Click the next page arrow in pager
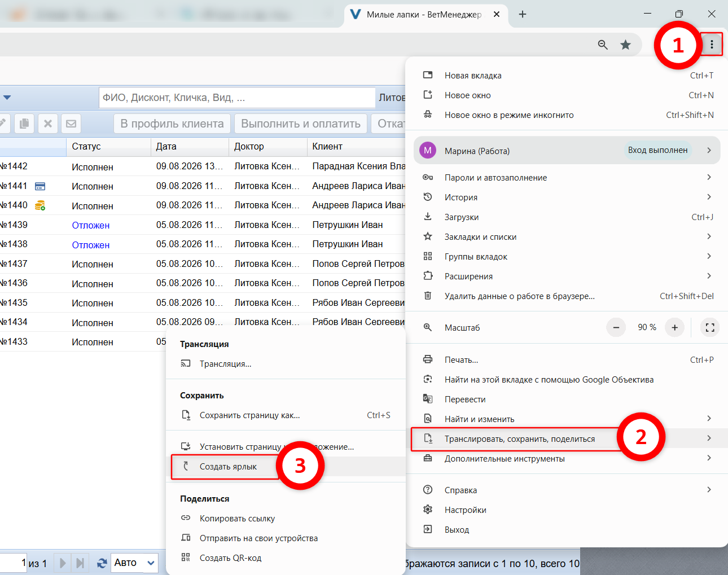 pyautogui.click(x=63, y=563)
